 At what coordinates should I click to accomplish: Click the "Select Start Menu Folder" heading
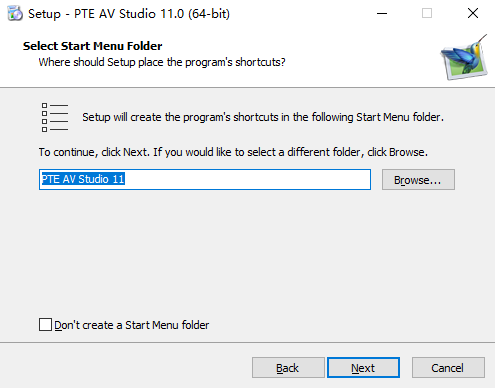(x=92, y=46)
